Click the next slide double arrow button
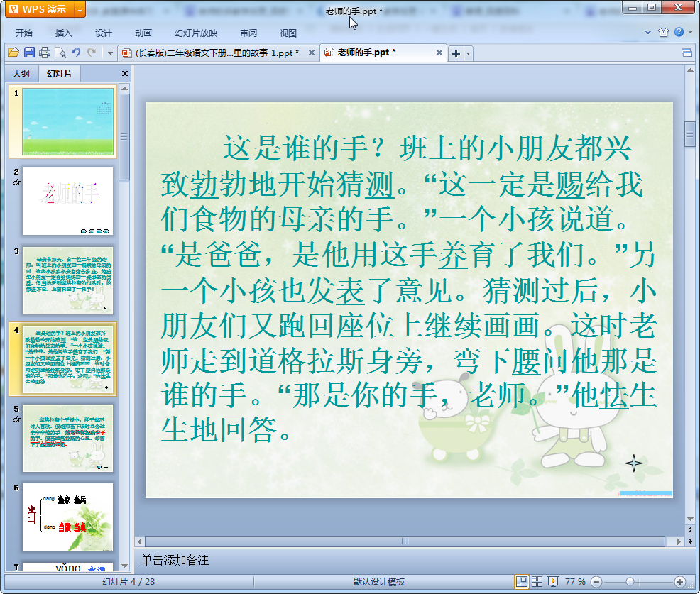The image size is (700, 594). 690,541
